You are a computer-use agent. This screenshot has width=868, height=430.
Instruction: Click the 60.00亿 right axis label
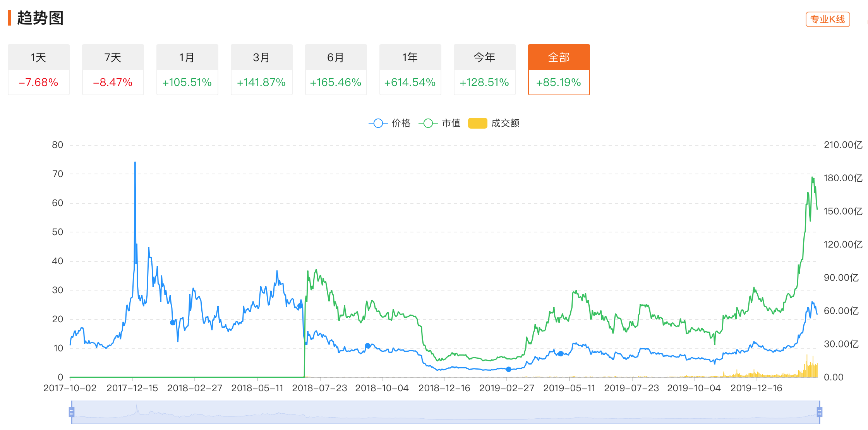pyautogui.click(x=841, y=311)
